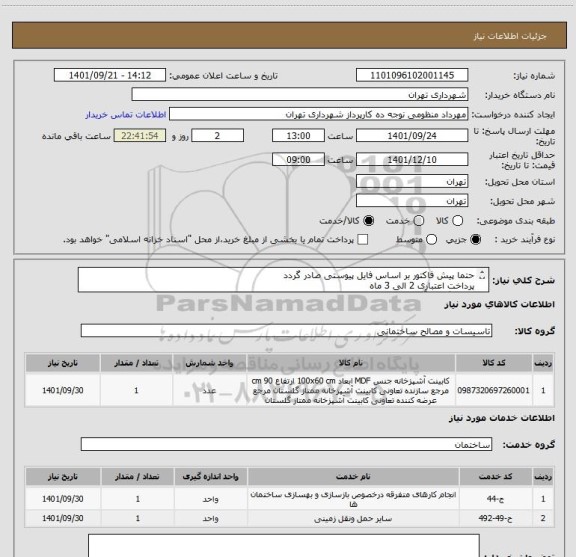Click the MDF kitchen cabinet item name

(350, 390)
